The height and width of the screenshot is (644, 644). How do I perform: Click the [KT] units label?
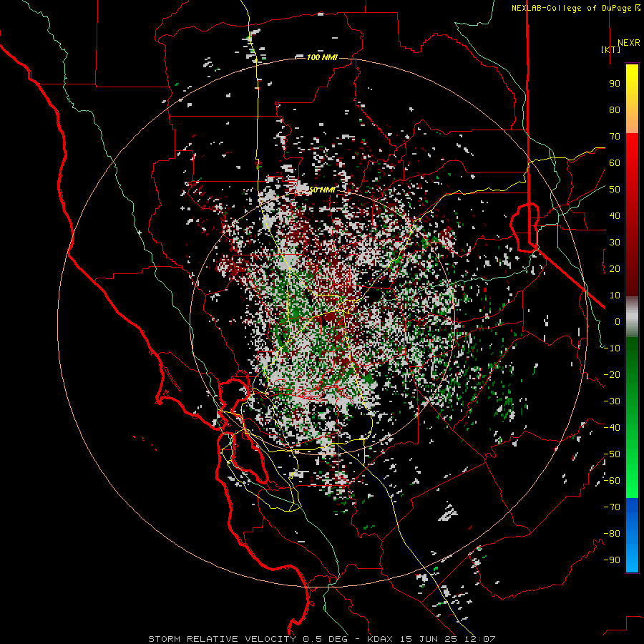[610, 49]
